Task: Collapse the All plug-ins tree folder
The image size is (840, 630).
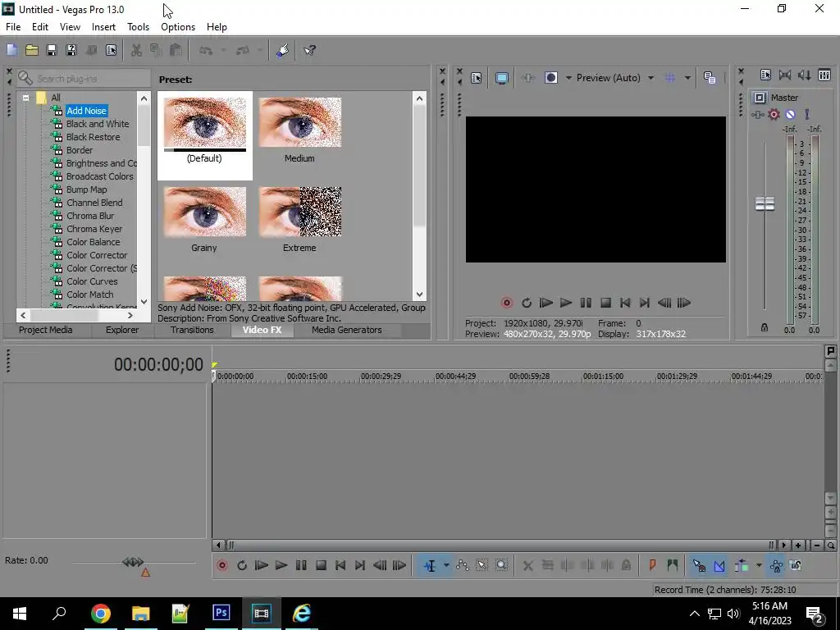Action: click(25, 98)
